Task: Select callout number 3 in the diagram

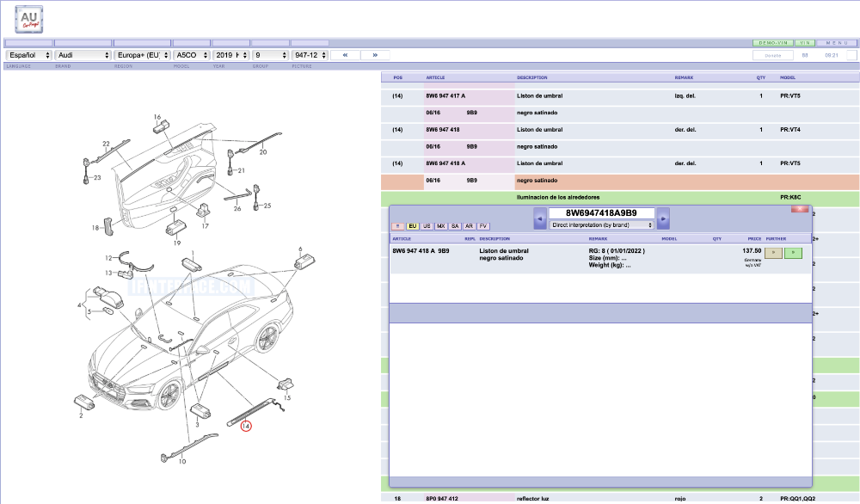Action: (197, 425)
